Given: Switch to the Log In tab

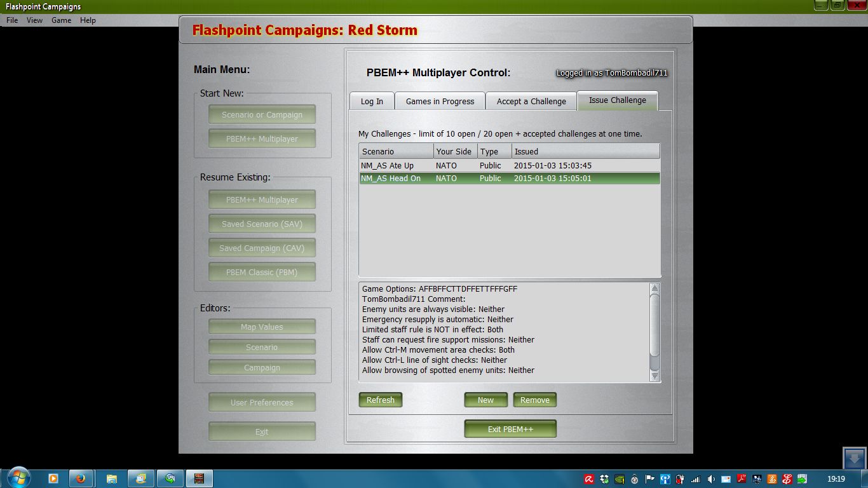Looking at the screenshot, I should coord(372,101).
